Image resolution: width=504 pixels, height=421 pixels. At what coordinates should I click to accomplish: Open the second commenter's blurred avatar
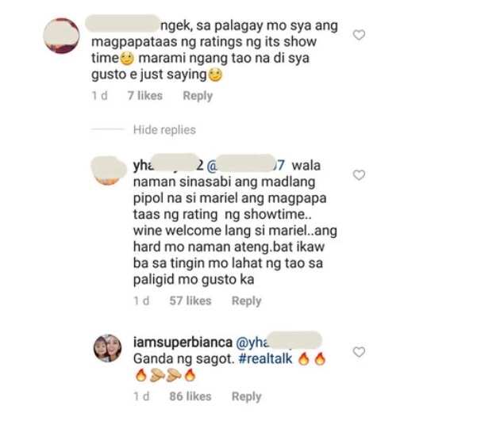click(108, 170)
